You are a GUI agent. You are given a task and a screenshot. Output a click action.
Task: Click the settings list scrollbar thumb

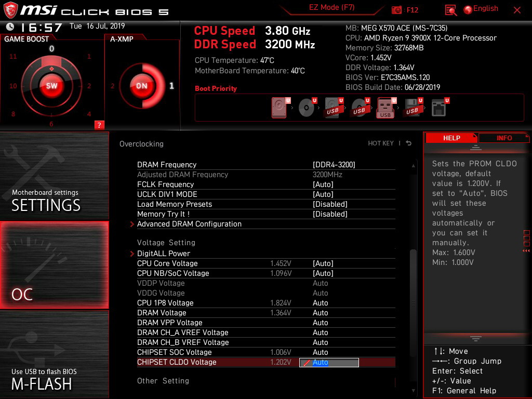coord(413,303)
